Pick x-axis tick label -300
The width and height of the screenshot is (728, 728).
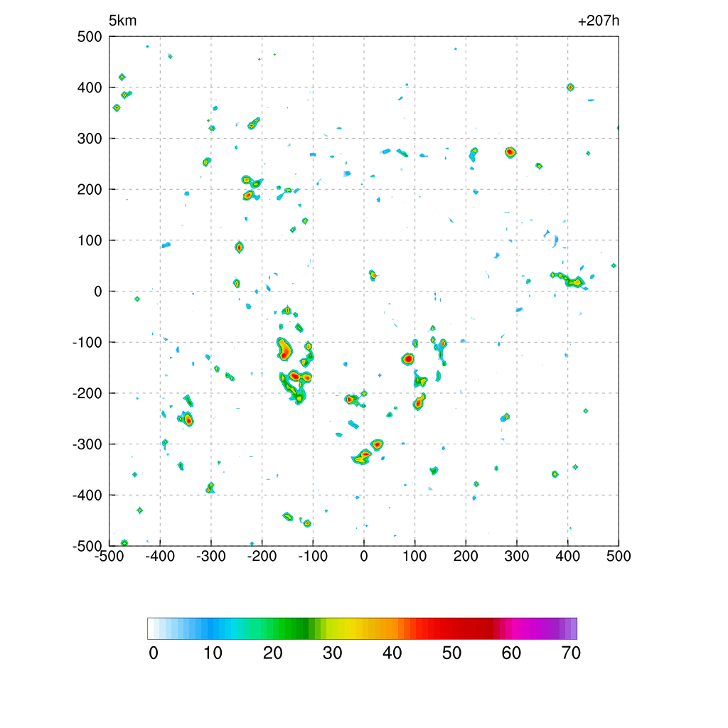point(210,556)
